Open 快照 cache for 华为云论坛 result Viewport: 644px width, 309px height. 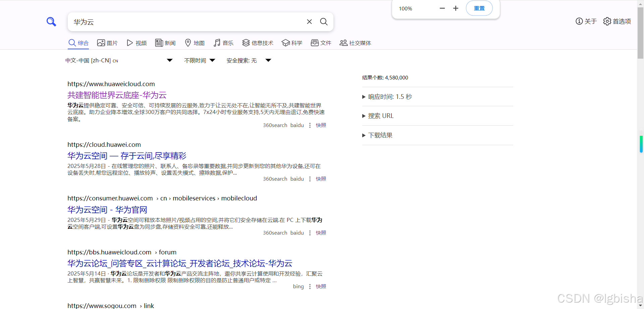(321, 287)
